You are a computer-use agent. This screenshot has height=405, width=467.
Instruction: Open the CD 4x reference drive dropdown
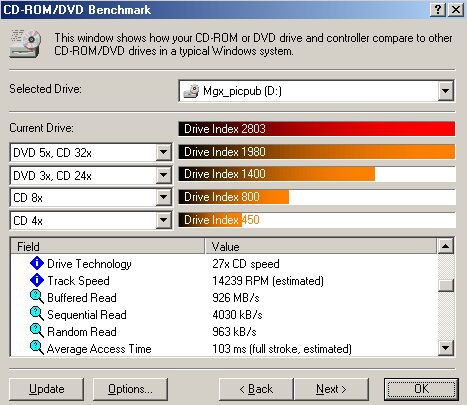163,220
